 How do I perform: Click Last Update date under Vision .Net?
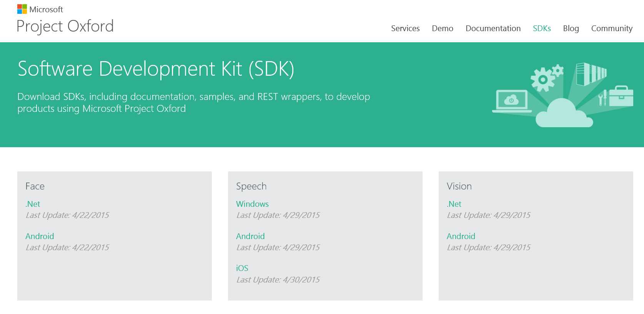coord(489,215)
